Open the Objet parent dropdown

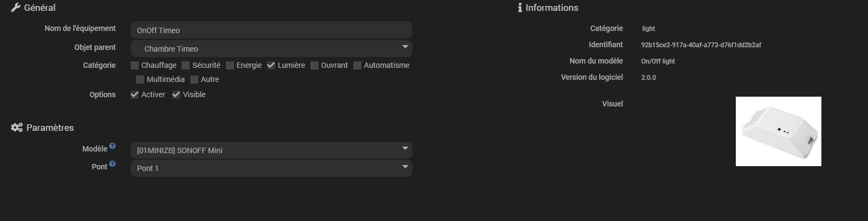pyautogui.click(x=271, y=49)
